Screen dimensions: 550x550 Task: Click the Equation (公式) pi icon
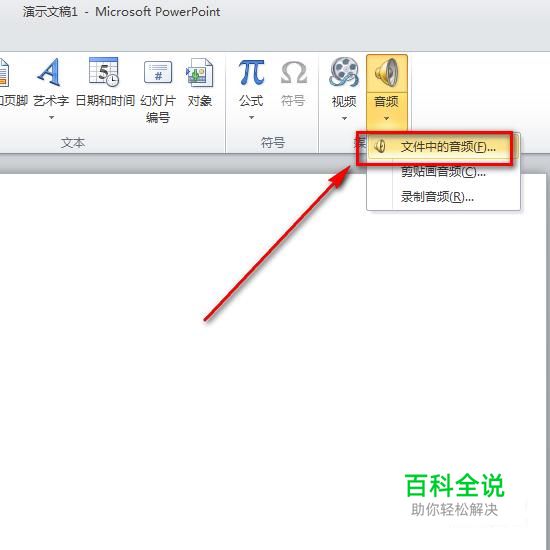pos(251,72)
